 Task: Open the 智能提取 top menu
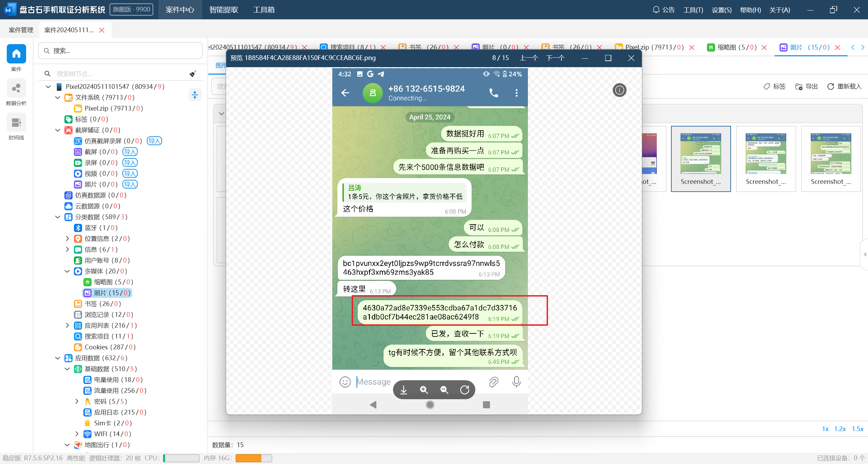pos(223,9)
